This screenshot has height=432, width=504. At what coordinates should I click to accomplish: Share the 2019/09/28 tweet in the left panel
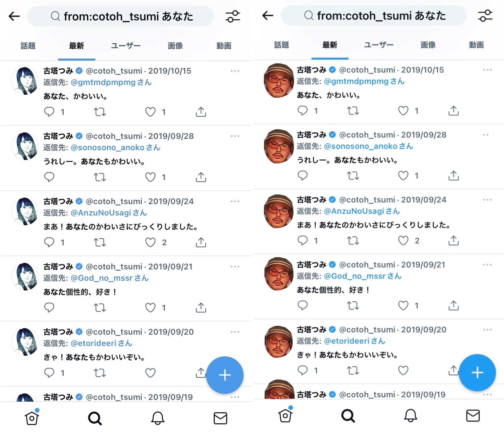point(201,177)
